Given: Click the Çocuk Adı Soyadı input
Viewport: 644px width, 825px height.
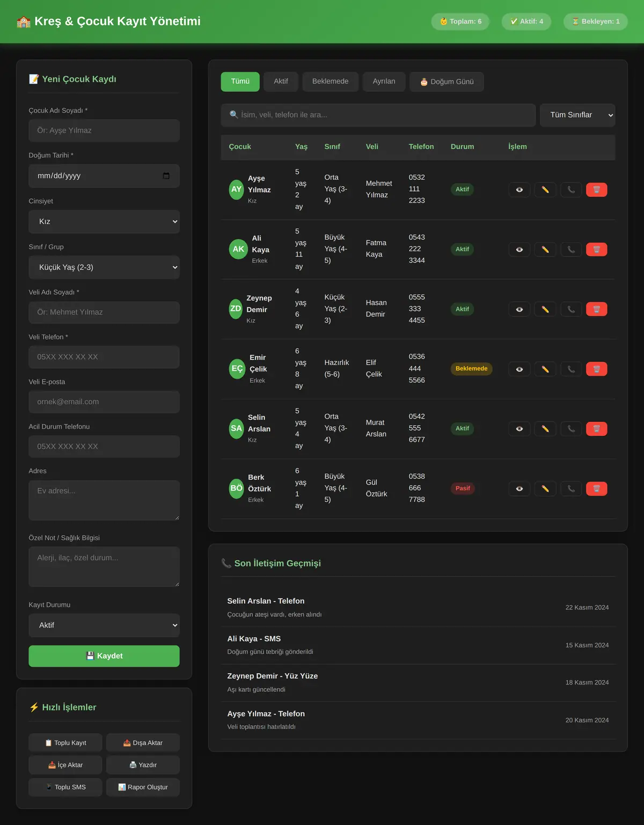Looking at the screenshot, I should tap(104, 130).
